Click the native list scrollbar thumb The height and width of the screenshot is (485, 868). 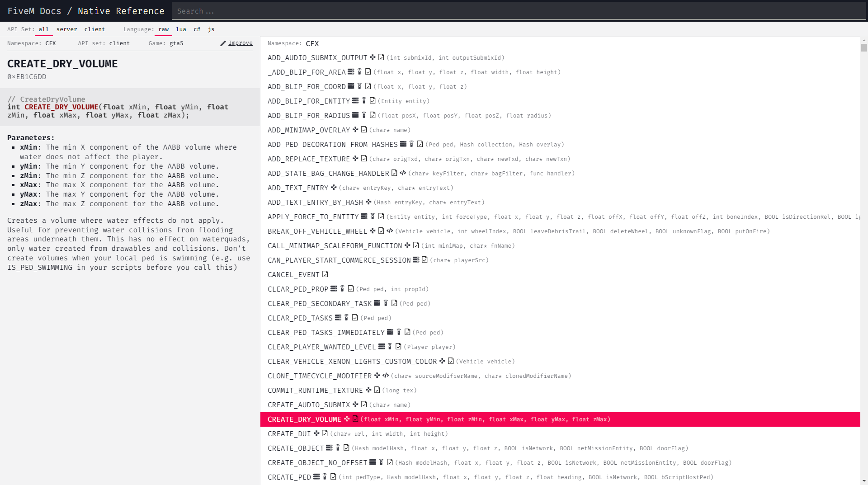tap(864, 47)
